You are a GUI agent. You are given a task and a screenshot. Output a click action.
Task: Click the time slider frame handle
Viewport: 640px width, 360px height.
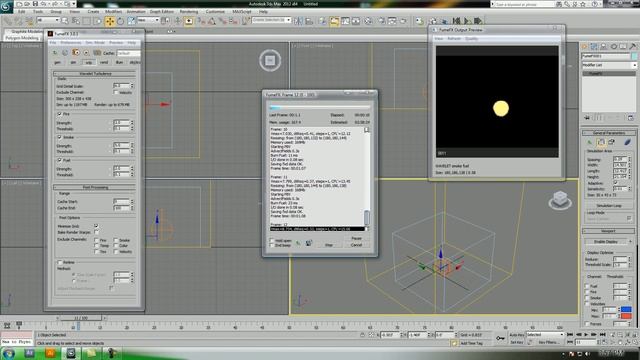(x=82, y=318)
